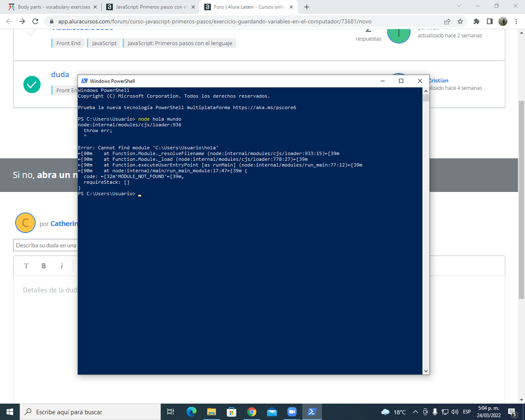Click the browser page vertical scrollbar
Image resolution: width=525 pixels, height=420 pixels.
coord(521,200)
